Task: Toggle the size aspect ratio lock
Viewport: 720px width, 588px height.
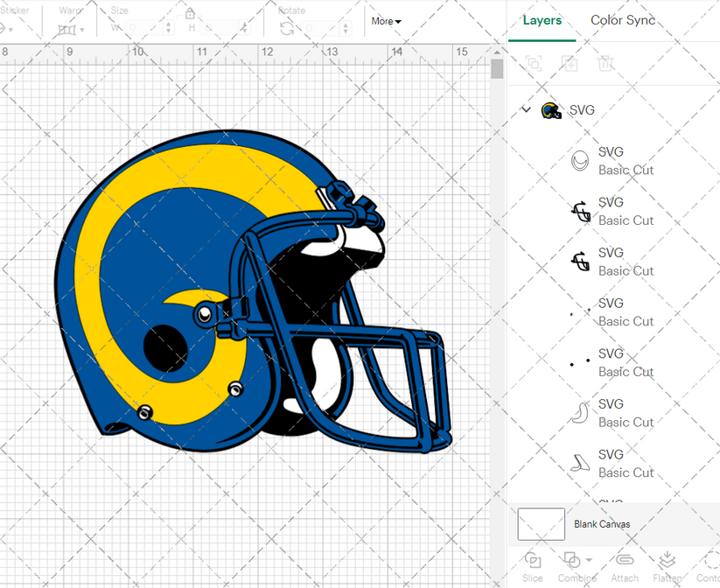Action: [x=190, y=12]
